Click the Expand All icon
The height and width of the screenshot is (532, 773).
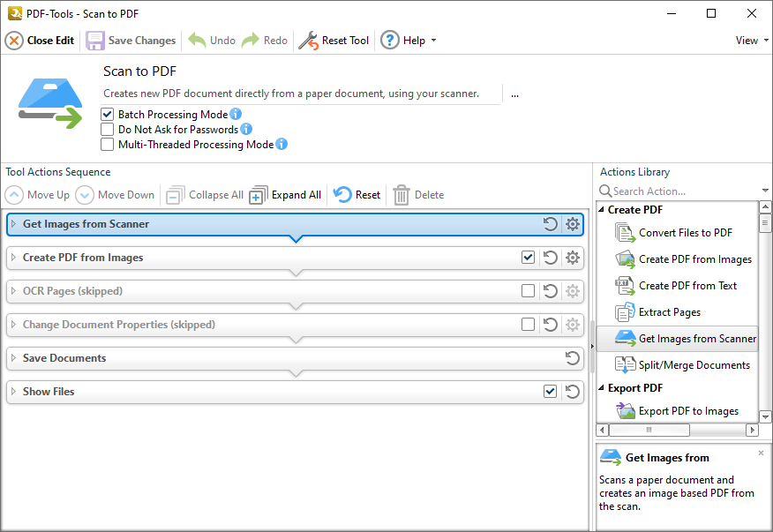259,195
